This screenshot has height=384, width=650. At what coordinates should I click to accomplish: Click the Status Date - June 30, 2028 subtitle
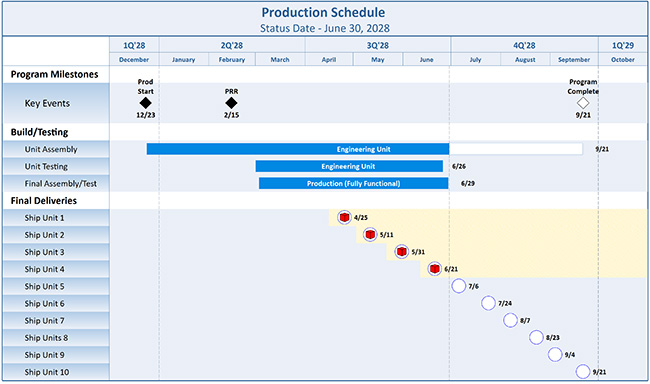pos(325,28)
